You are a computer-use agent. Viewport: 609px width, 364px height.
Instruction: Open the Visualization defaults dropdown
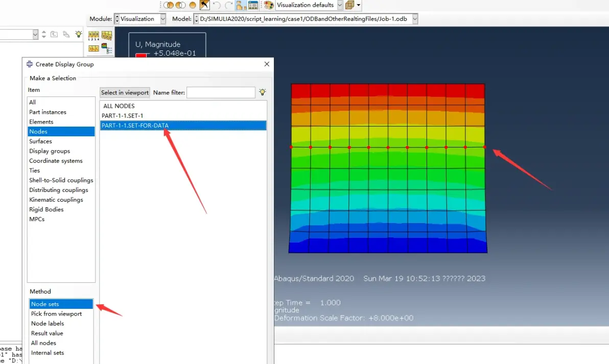[x=340, y=5]
